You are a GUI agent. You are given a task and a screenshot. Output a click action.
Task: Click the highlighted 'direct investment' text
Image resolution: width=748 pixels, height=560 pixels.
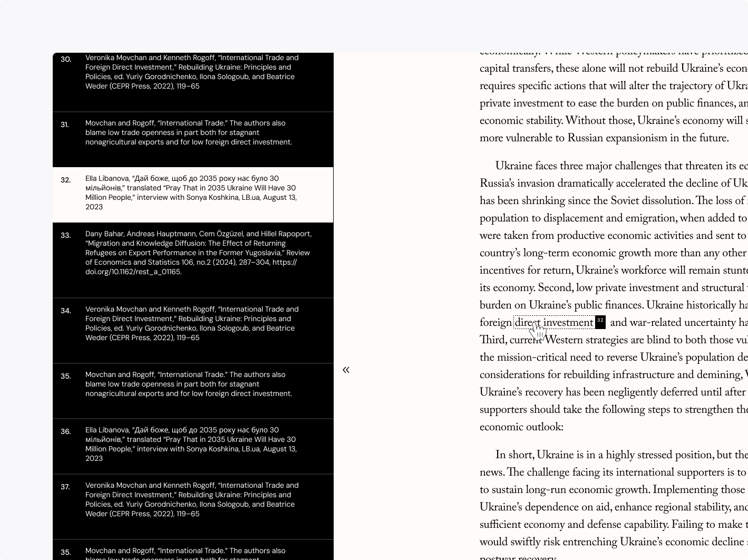[554, 323]
